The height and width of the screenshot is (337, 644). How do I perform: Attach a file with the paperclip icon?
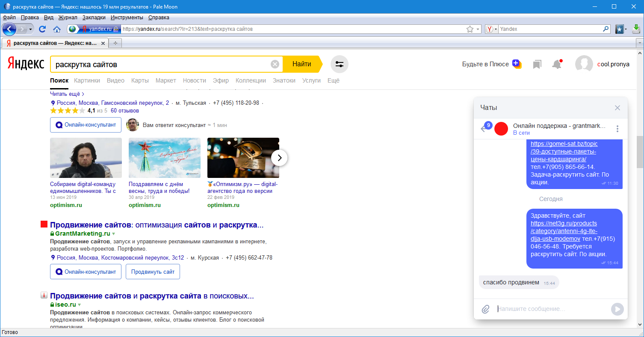tap(485, 309)
